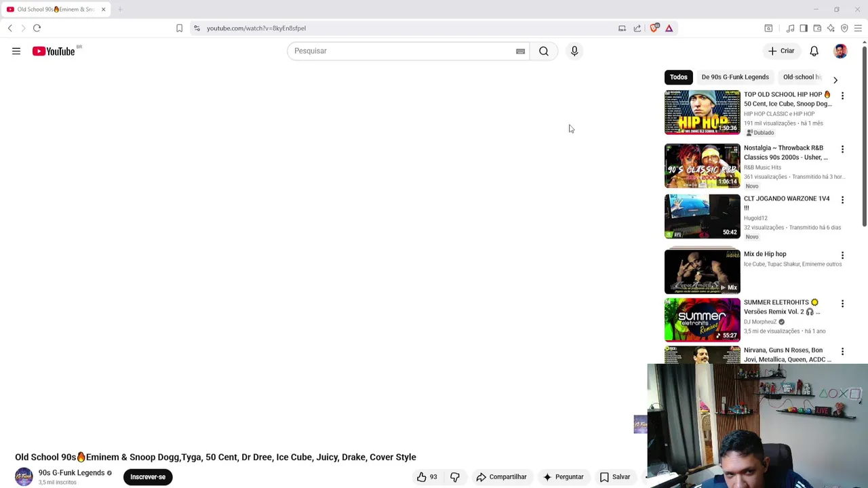Open options for Nirvana, Guns N Roses video

tap(842, 352)
